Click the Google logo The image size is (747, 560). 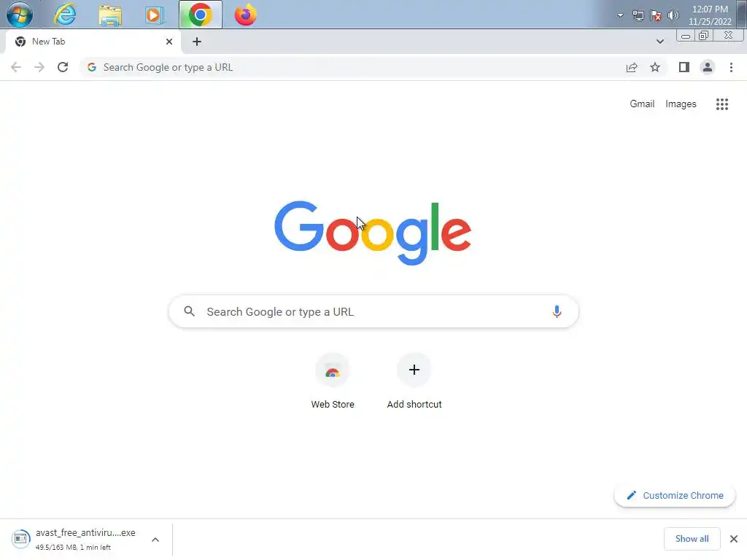pyautogui.click(x=373, y=233)
